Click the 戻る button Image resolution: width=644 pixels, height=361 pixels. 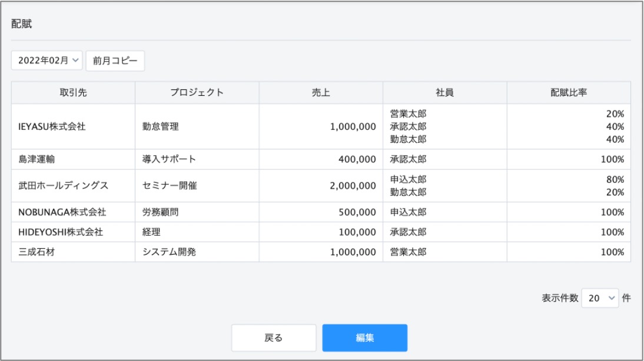tap(274, 337)
